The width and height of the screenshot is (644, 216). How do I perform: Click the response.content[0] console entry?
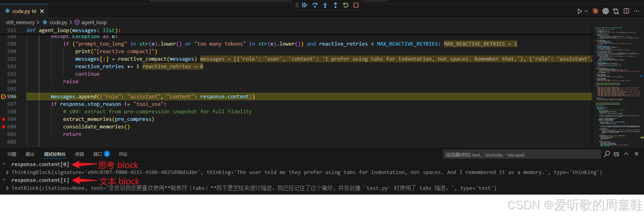(x=40, y=164)
